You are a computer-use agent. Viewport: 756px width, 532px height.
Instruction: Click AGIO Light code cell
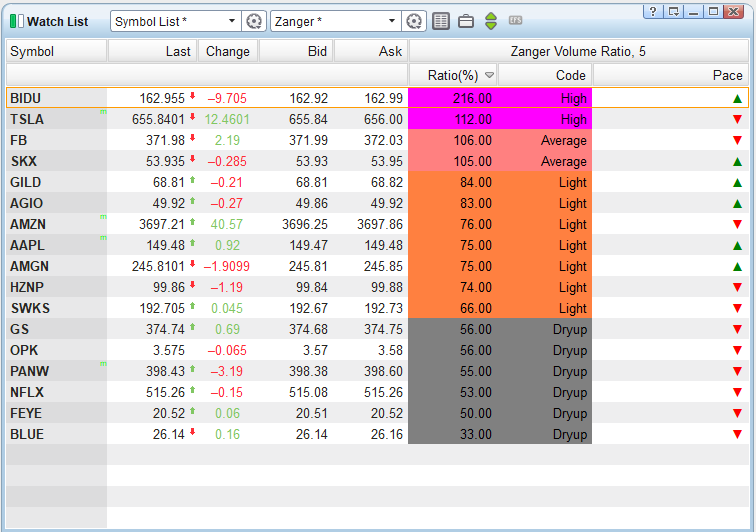(x=545, y=204)
